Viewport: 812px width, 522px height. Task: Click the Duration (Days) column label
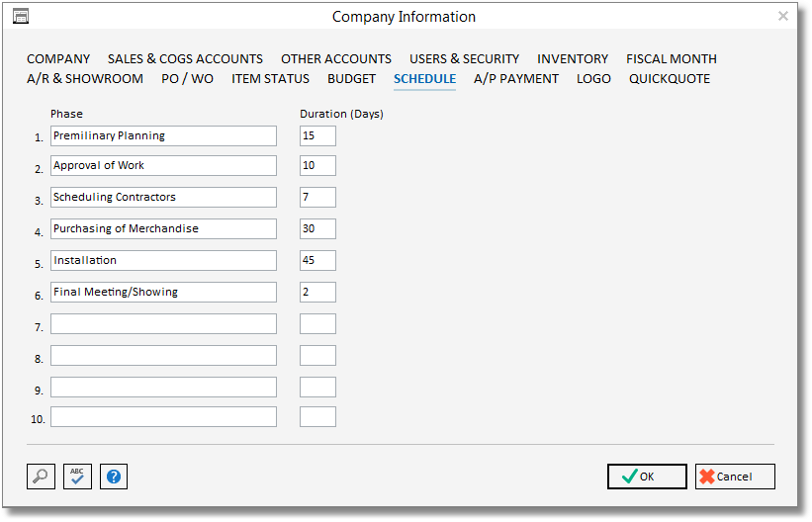coord(342,114)
